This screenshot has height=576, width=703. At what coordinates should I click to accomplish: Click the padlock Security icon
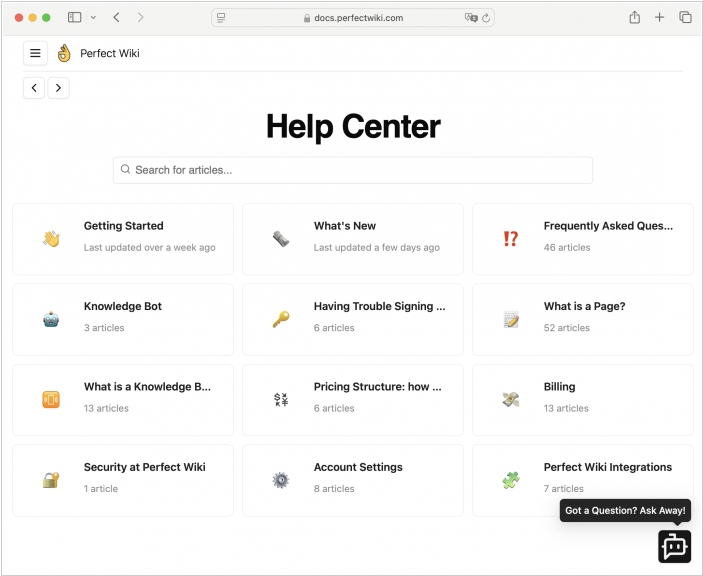51,480
